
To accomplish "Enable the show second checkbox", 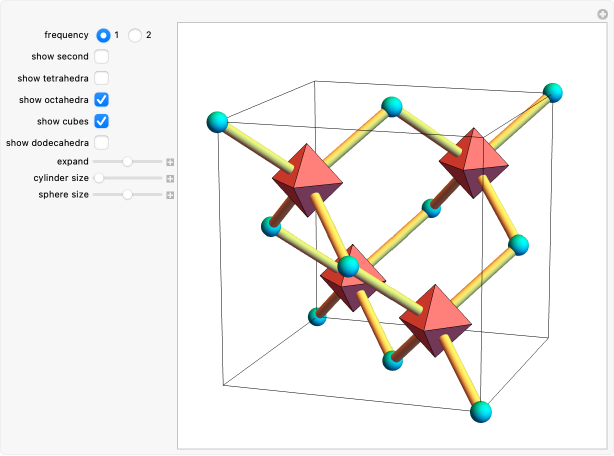I will point(102,57).
